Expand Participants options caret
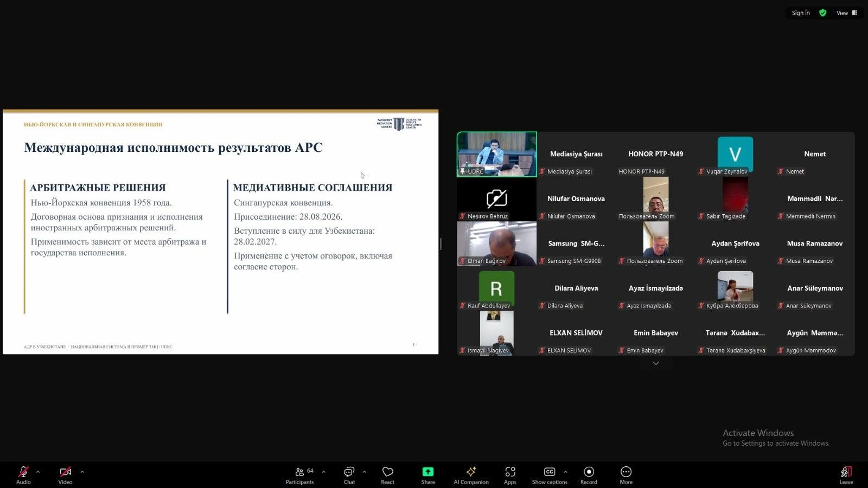The height and width of the screenshot is (488, 868). [x=323, y=472]
